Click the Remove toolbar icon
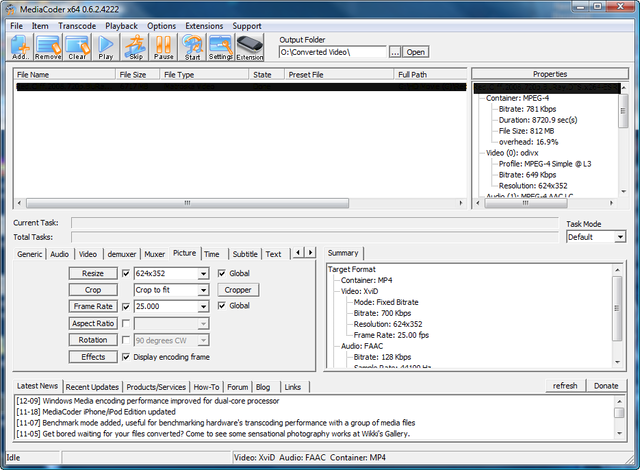640x470 pixels. (x=49, y=47)
